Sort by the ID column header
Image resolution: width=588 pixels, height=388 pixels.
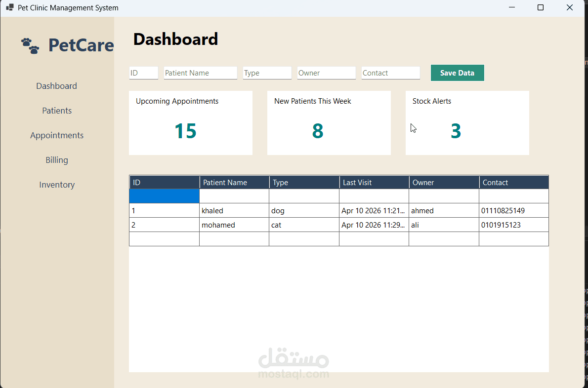click(x=165, y=182)
